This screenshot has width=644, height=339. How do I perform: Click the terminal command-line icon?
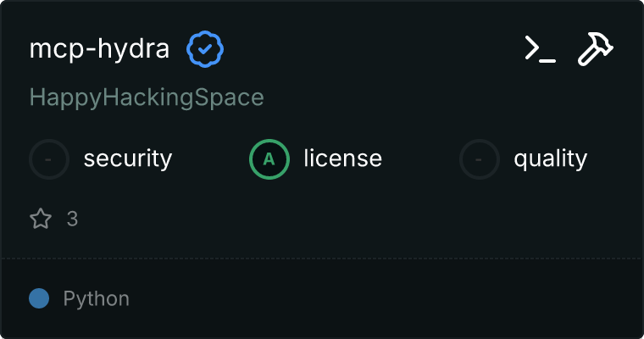[540, 50]
